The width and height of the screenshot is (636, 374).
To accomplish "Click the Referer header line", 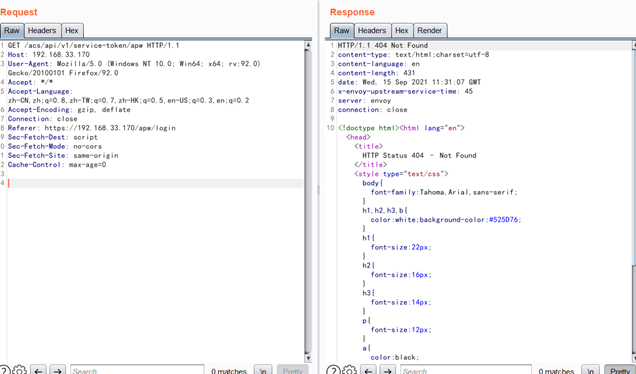I will point(92,128).
